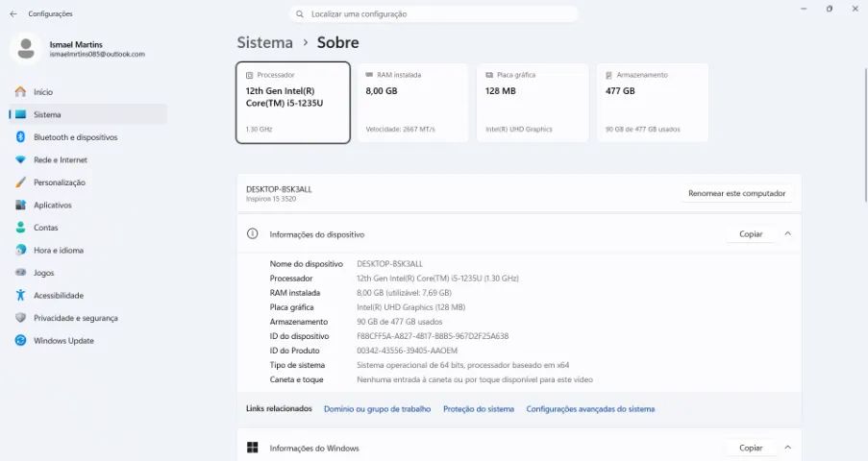Image resolution: width=868 pixels, height=461 pixels.
Task: Click the Sistema monitor icon
Action: point(20,114)
